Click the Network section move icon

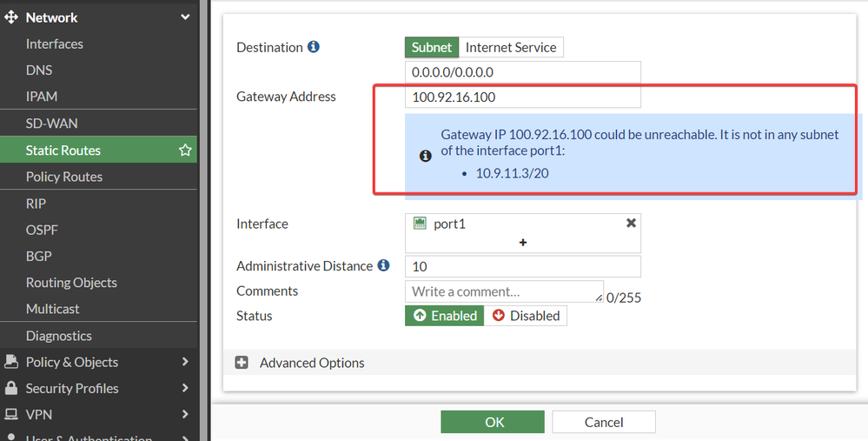[x=11, y=17]
